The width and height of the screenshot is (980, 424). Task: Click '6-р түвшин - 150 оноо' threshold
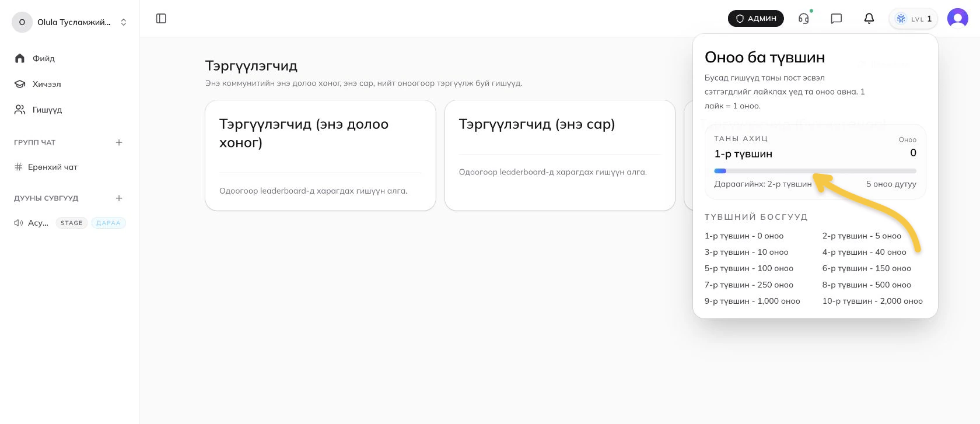coord(867,268)
